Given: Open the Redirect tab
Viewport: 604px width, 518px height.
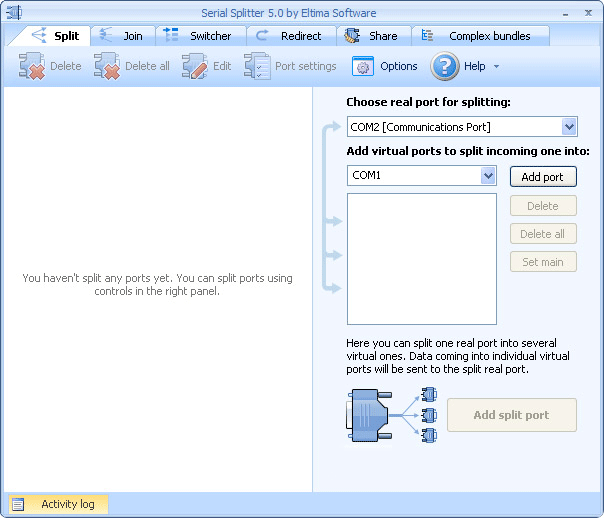Looking at the screenshot, I should (x=290, y=36).
